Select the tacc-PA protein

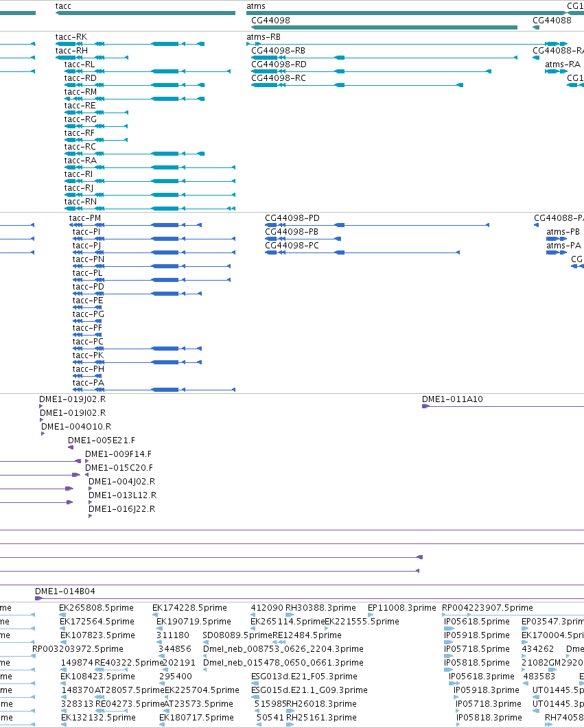click(x=154, y=390)
